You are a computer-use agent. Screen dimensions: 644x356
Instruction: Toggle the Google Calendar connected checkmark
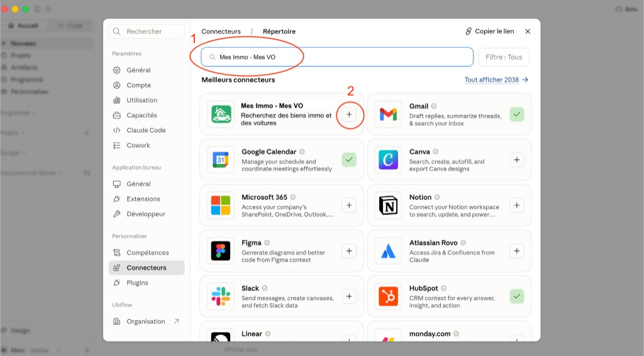click(x=349, y=160)
